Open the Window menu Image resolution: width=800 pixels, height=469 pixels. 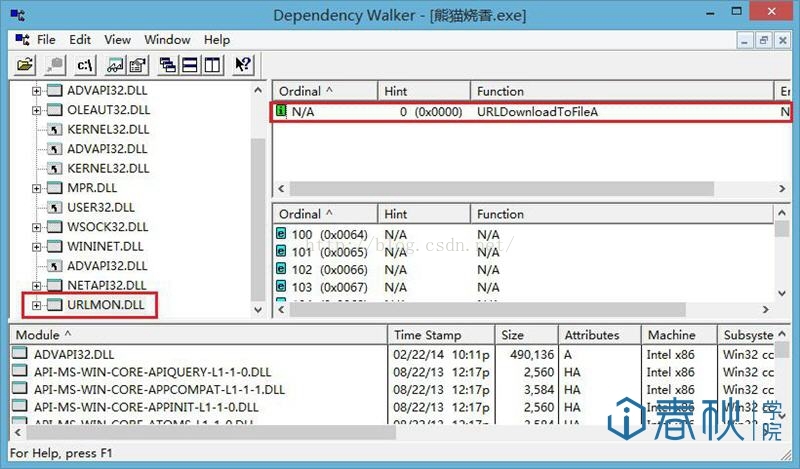[x=167, y=39]
